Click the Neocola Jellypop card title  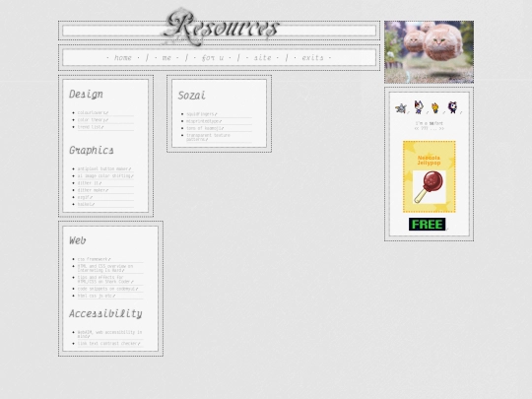pos(429,161)
